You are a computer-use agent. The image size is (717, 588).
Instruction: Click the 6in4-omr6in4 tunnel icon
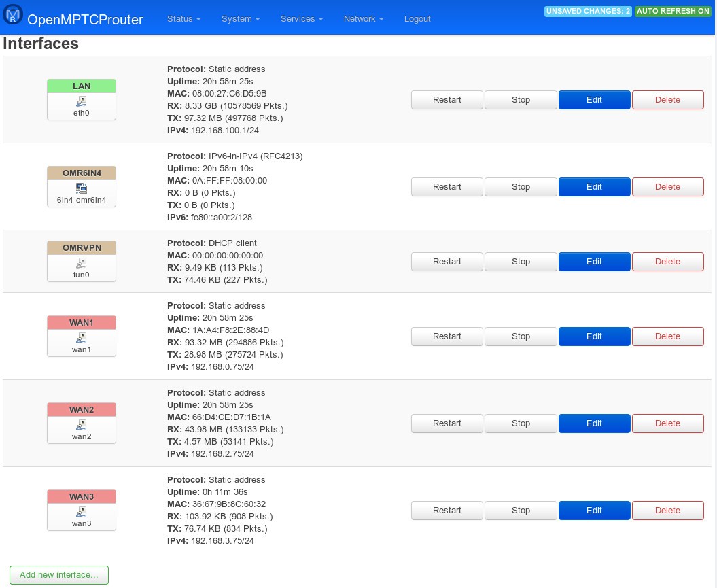click(x=82, y=188)
